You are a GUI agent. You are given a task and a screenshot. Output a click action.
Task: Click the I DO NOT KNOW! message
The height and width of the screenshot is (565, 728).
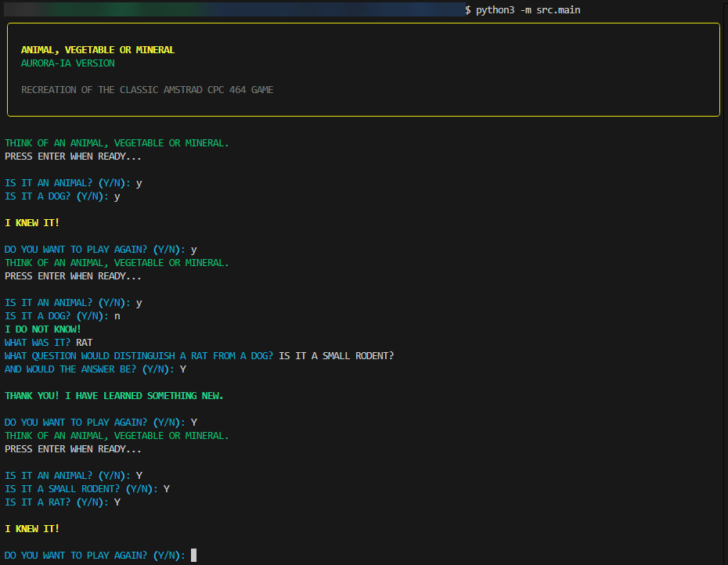click(x=43, y=329)
